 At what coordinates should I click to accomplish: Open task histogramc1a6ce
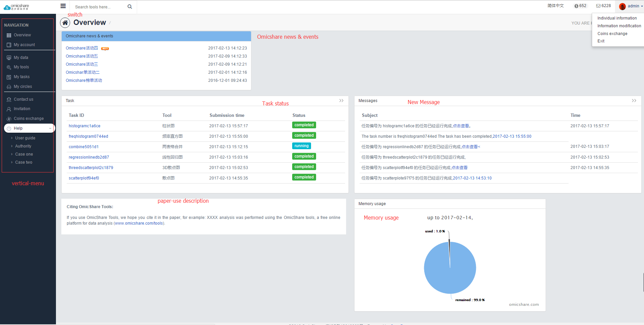(85, 126)
